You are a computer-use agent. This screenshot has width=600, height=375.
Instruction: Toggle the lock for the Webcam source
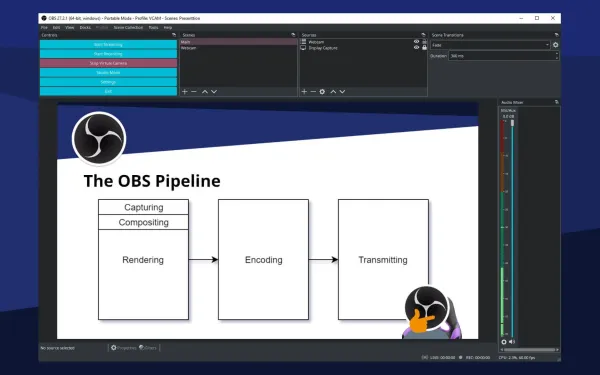coord(424,42)
